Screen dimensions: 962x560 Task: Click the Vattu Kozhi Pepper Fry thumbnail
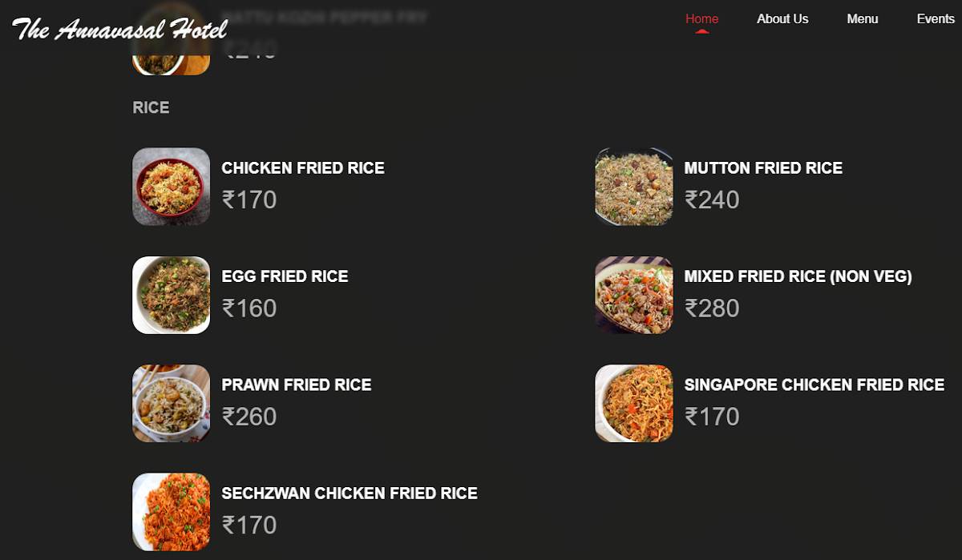pyautogui.click(x=171, y=38)
